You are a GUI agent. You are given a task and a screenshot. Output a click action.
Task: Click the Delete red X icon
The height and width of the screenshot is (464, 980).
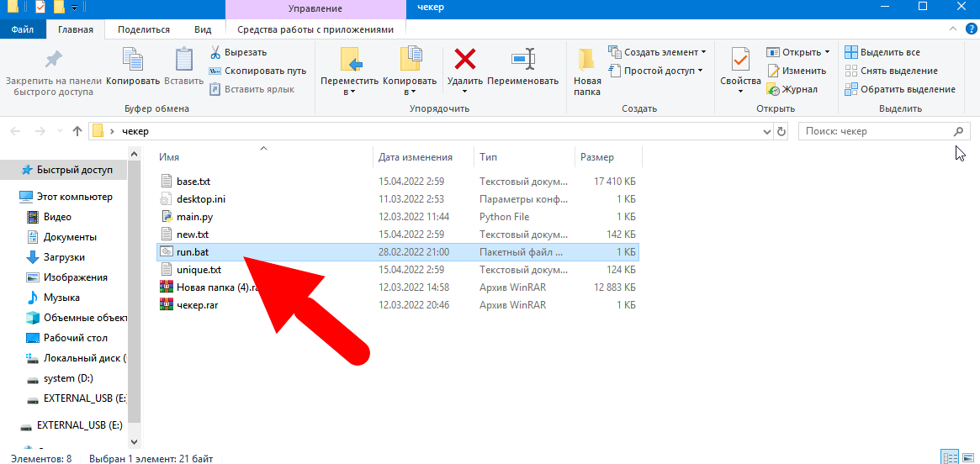(464, 61)
